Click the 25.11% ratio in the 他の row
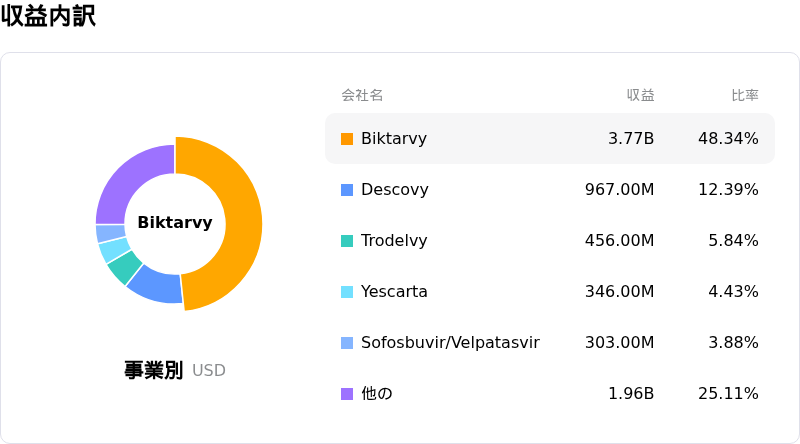Viewport: 800px width, 444px height. (728, 393)
